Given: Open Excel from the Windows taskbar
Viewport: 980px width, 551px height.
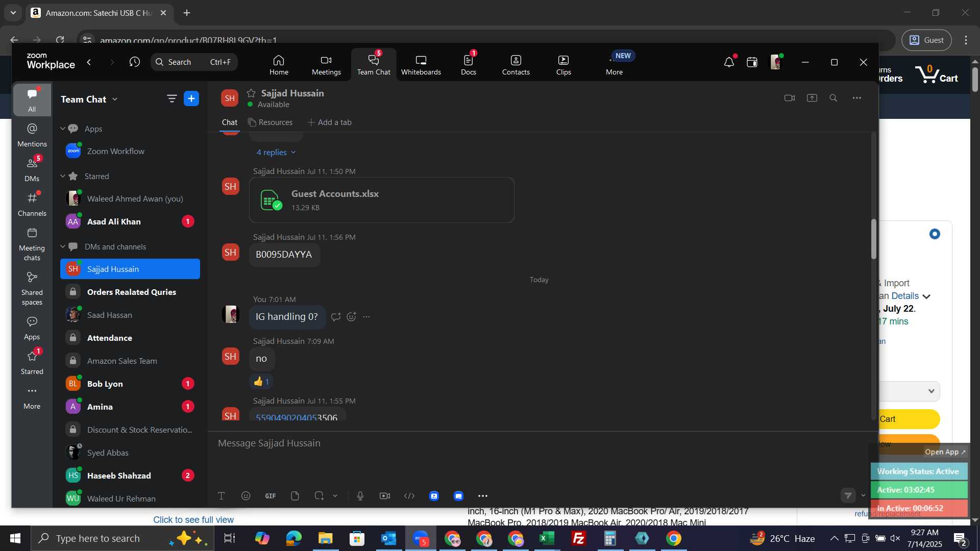Looking at the screenshot, I should click(x=547, y=538).
